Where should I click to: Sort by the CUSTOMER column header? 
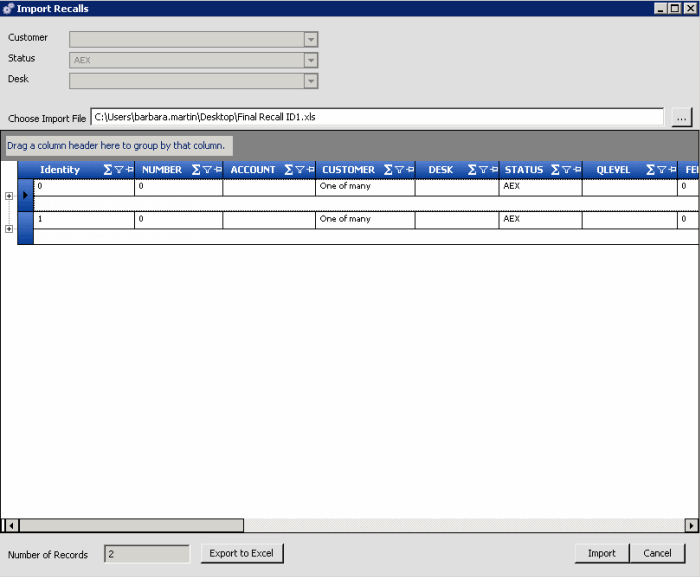point(348,170)
